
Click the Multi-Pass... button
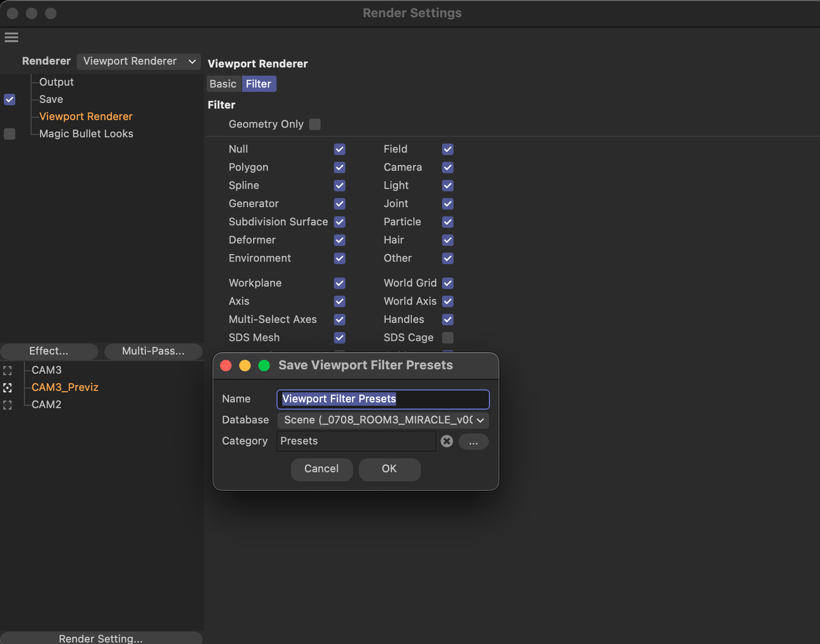click(153, 351)
